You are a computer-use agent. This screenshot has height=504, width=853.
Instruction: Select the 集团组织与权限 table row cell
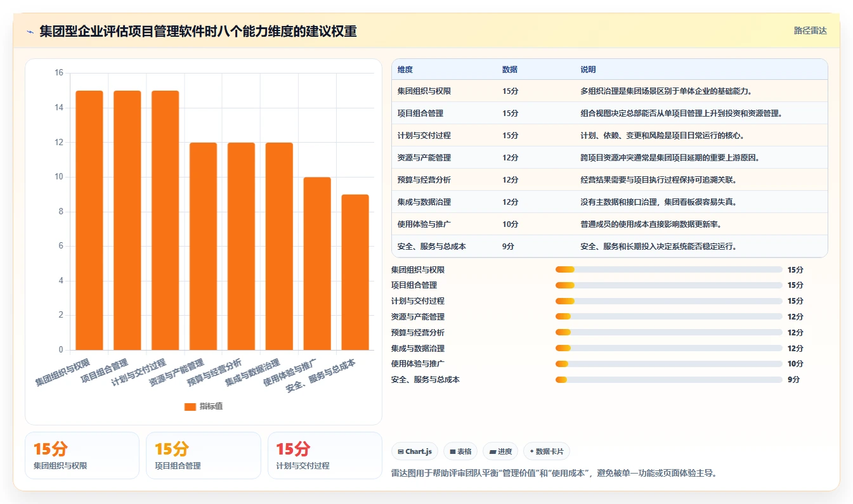(x=424, y=91)
